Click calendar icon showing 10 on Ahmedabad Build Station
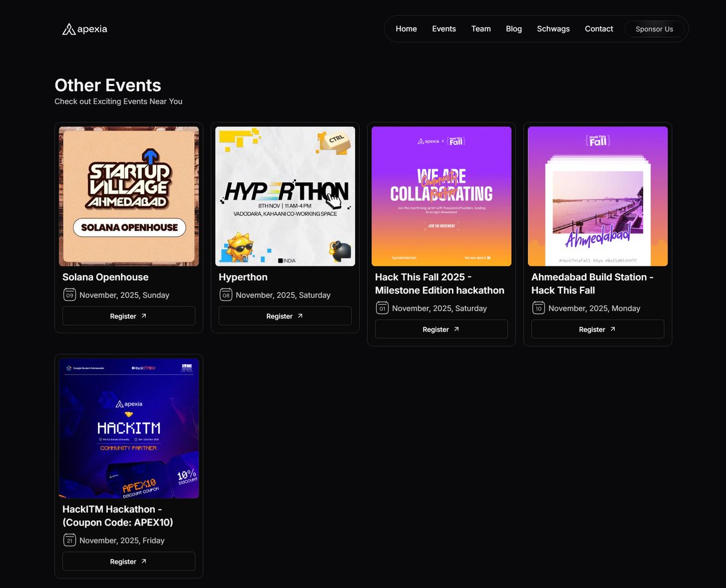 538,308
